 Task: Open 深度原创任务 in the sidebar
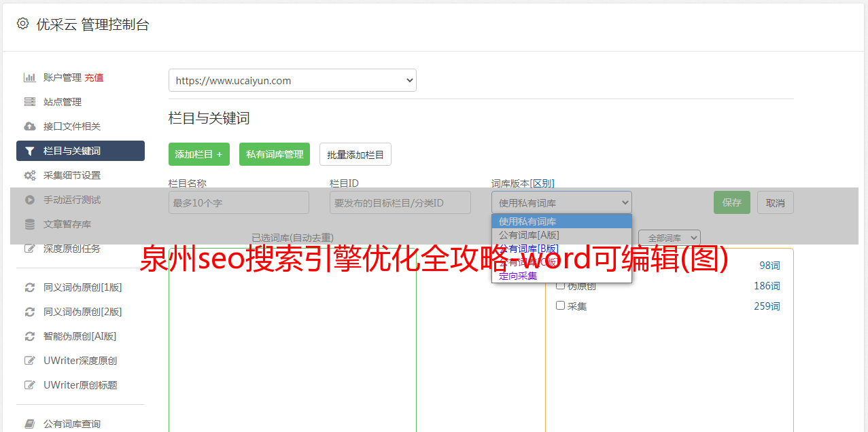pos(72,249)
